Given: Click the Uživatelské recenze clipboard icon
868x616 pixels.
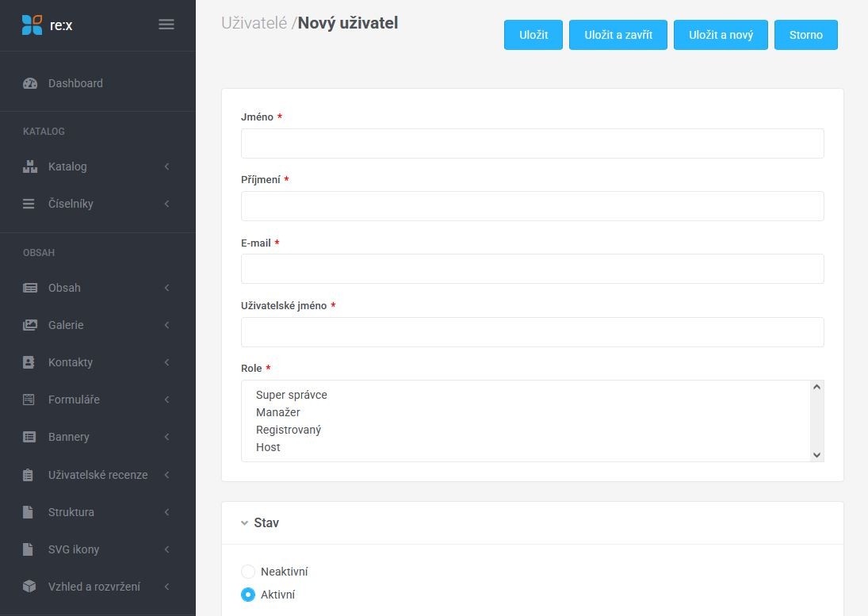Looking at the screenshot, I should pyautogui.click(x=29, y=475).
